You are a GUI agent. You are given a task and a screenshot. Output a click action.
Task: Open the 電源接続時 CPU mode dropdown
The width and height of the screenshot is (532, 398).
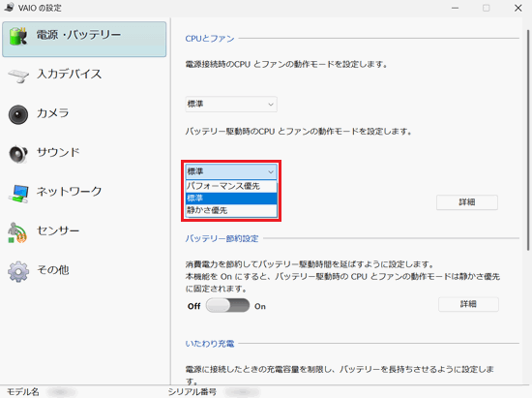pos(231,105)
